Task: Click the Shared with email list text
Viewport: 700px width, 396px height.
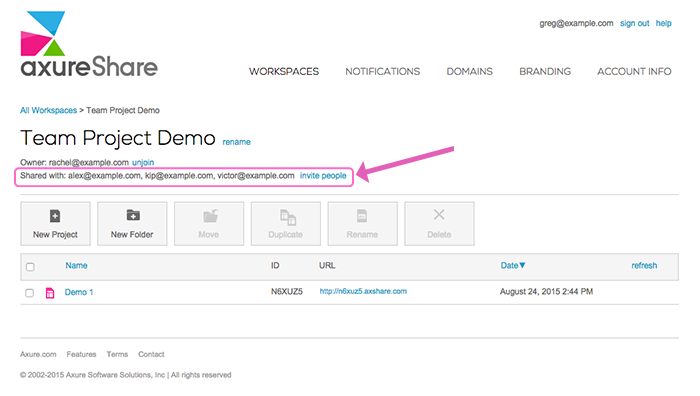Action: (157, 175)
